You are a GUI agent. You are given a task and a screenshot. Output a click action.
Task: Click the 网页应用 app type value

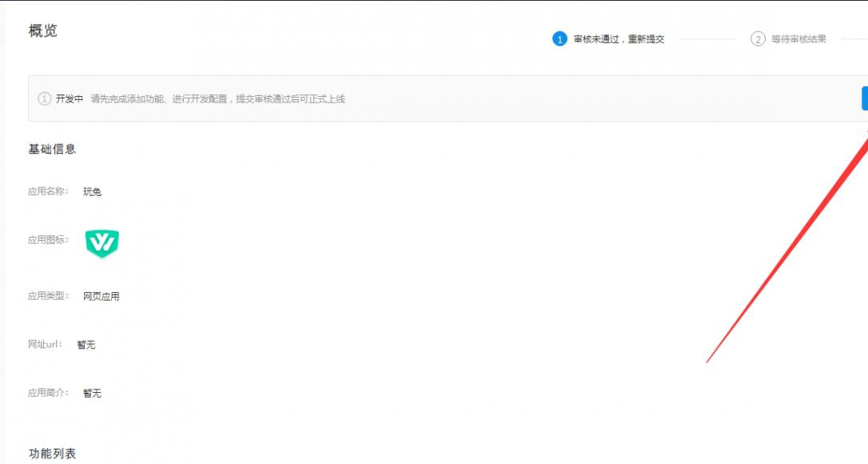click(102, 297)
